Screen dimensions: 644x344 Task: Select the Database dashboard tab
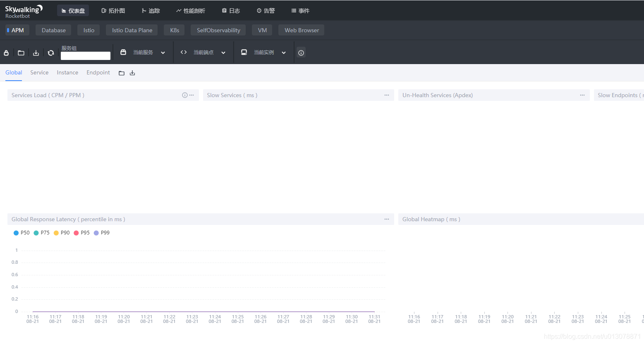tap(53, 30)
